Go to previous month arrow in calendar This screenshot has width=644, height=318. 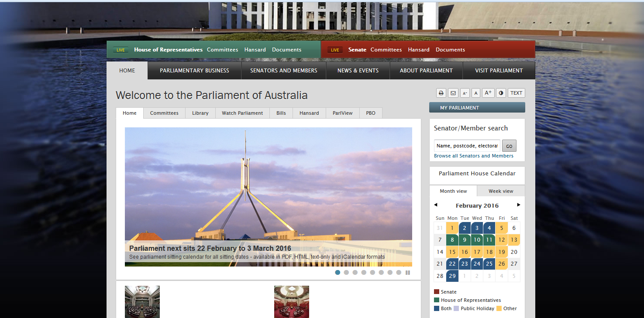435,205
